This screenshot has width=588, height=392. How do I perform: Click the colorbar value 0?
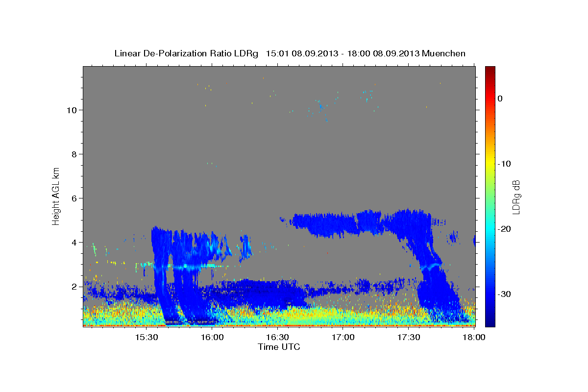click(x=500, y=98)
